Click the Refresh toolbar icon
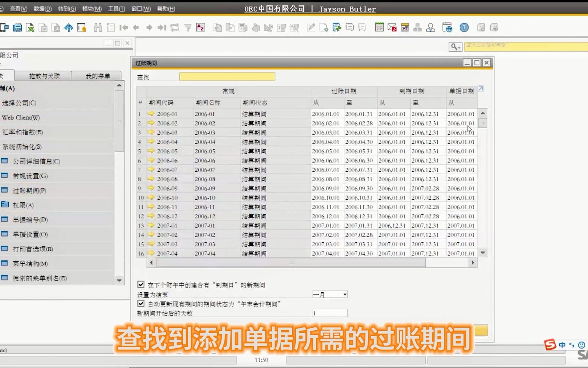Image resolution: width=588 pixels, height=368 pixels. click(x=175, y=28)
